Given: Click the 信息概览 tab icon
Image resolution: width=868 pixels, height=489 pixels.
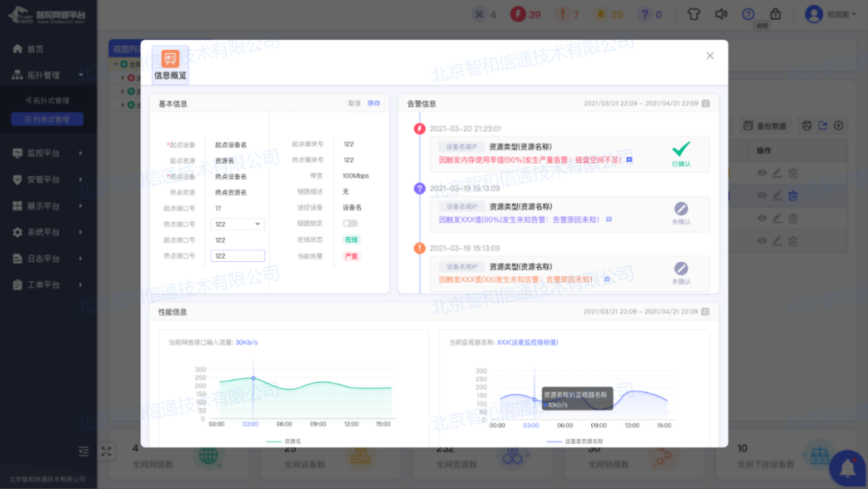Looking at the screenshot, I should coord(170,59).
